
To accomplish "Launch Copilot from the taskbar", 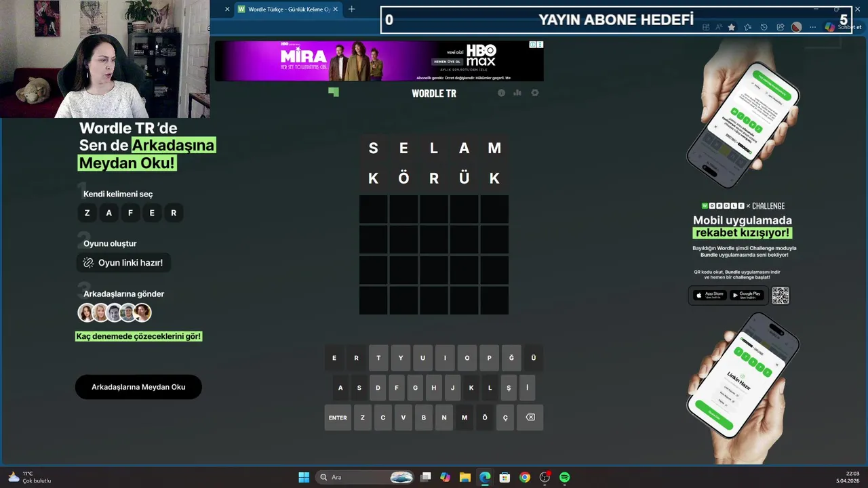I will pos(445,477).
